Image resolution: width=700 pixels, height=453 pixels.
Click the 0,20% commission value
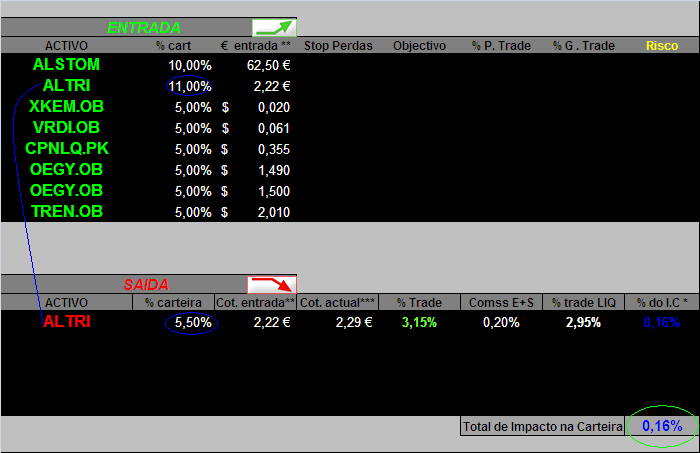(x=501, y=323)
